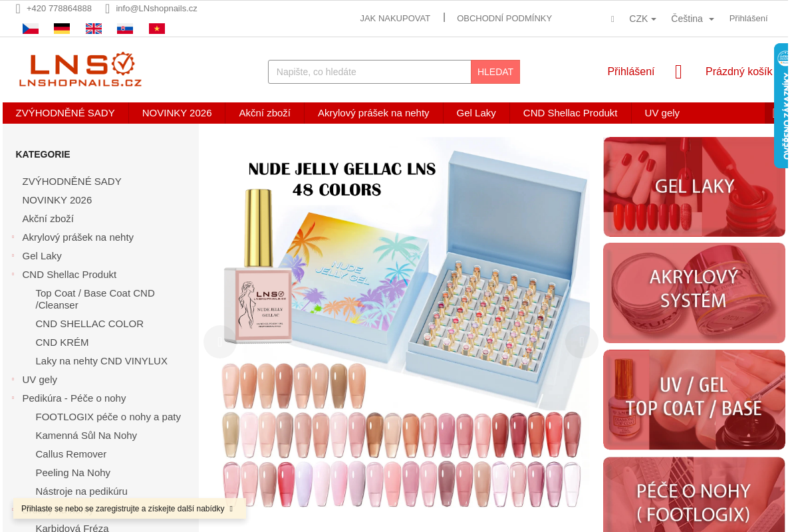
Task: Go to next carousel slide
Action: 582,342
